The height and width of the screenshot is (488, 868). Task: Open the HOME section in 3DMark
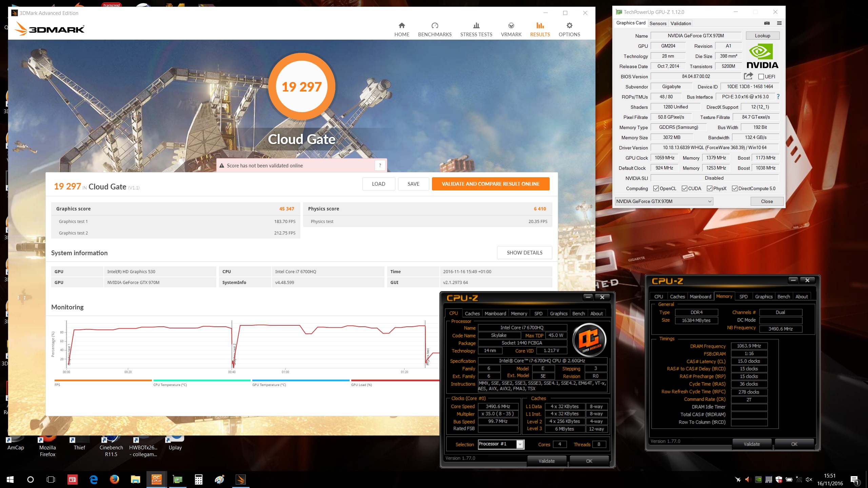(x=402, y=29)
